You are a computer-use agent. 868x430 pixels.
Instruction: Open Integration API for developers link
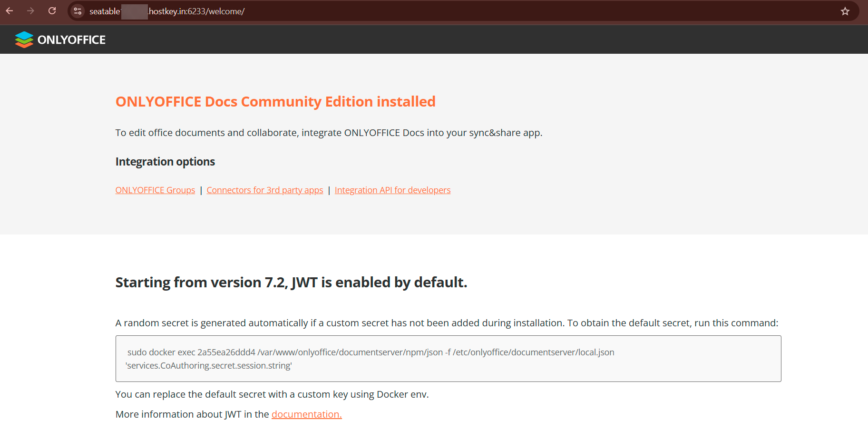tap(392, 190)
